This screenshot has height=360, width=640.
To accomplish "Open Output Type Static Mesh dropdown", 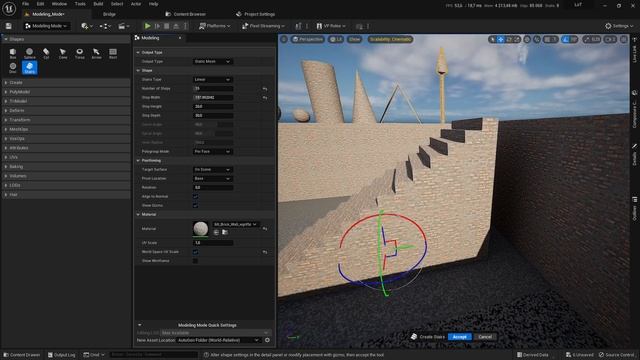I will [213, 61].
